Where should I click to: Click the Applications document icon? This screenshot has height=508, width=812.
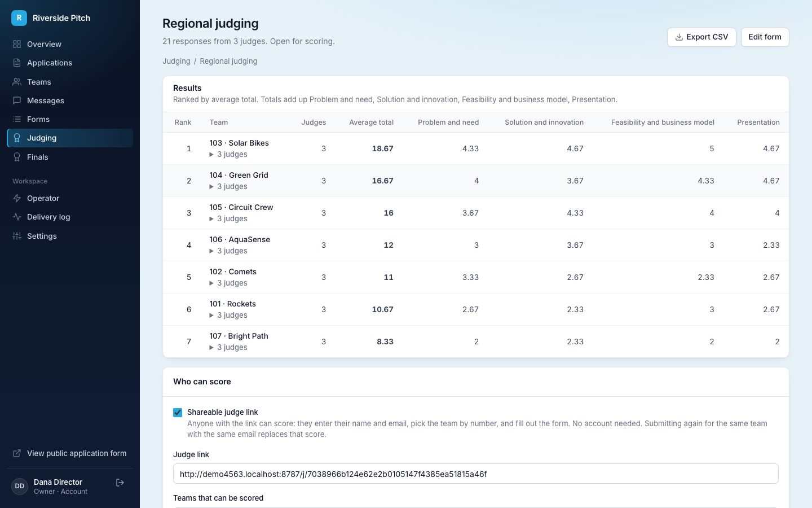tap(17, 63)
